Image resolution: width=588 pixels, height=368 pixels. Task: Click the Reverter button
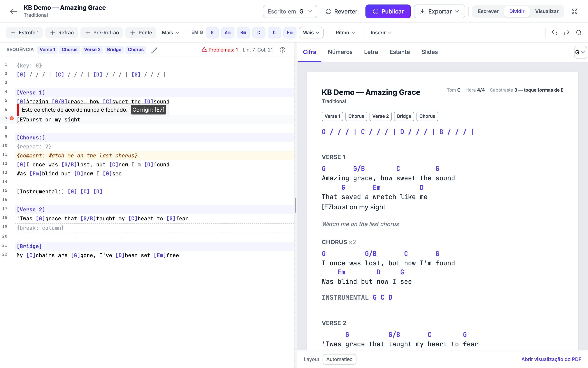point(341,11)
